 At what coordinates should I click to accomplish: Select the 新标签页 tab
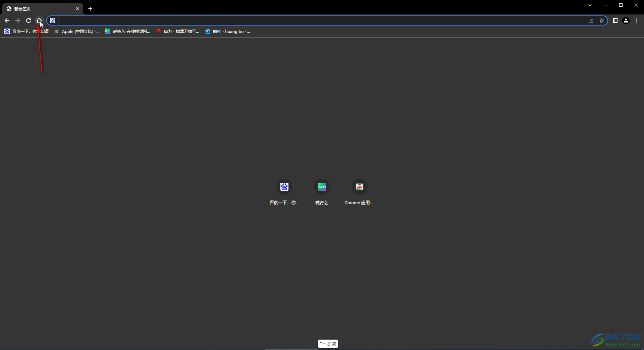coord(43,9)
